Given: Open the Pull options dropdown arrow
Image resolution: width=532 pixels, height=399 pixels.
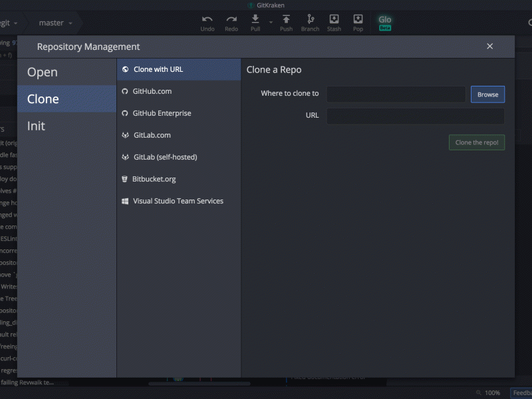Looking at the screenshot, I should click(271, 23).
